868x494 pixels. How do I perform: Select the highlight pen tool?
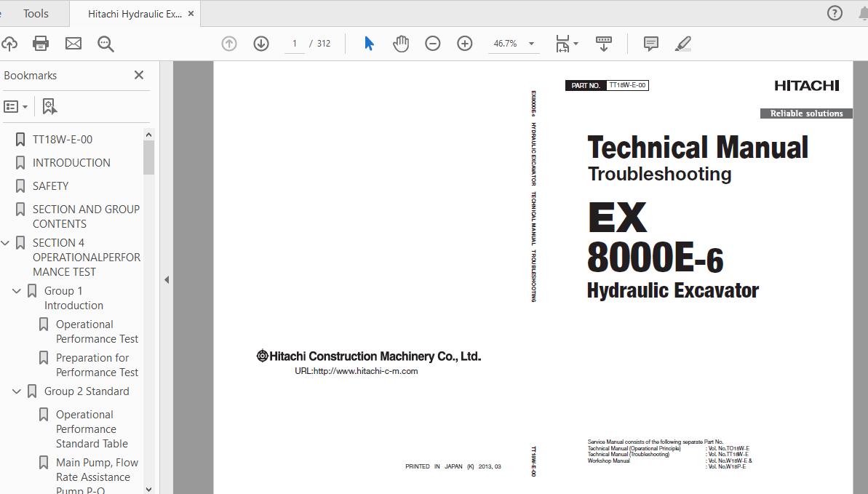pos(682,44)
